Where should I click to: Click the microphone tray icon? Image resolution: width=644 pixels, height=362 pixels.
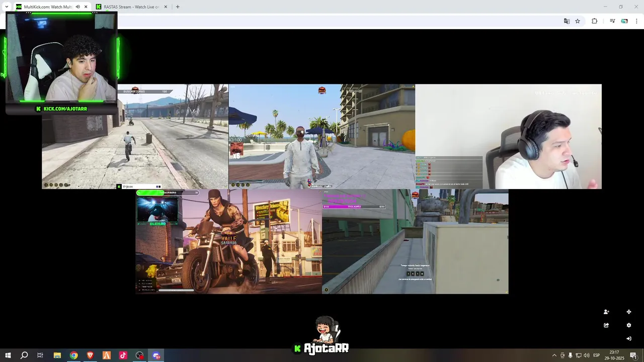(x=571, y=355)
